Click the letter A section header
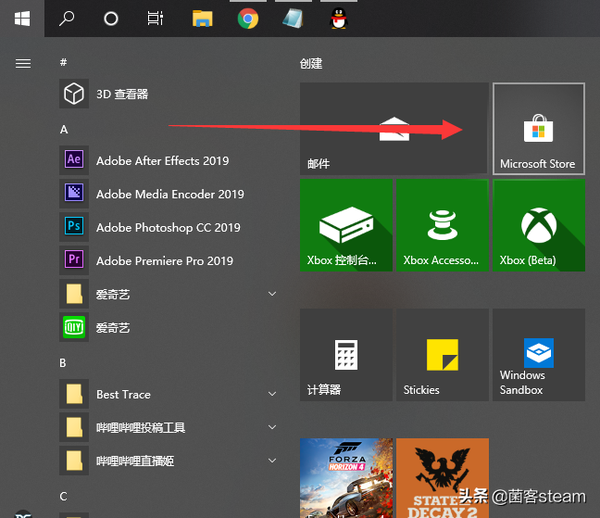600x518 pixels. [64, 130]
